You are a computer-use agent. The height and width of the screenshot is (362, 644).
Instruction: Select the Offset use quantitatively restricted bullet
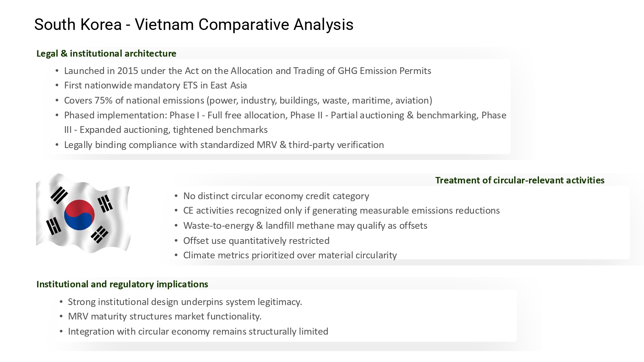point(256,241)
